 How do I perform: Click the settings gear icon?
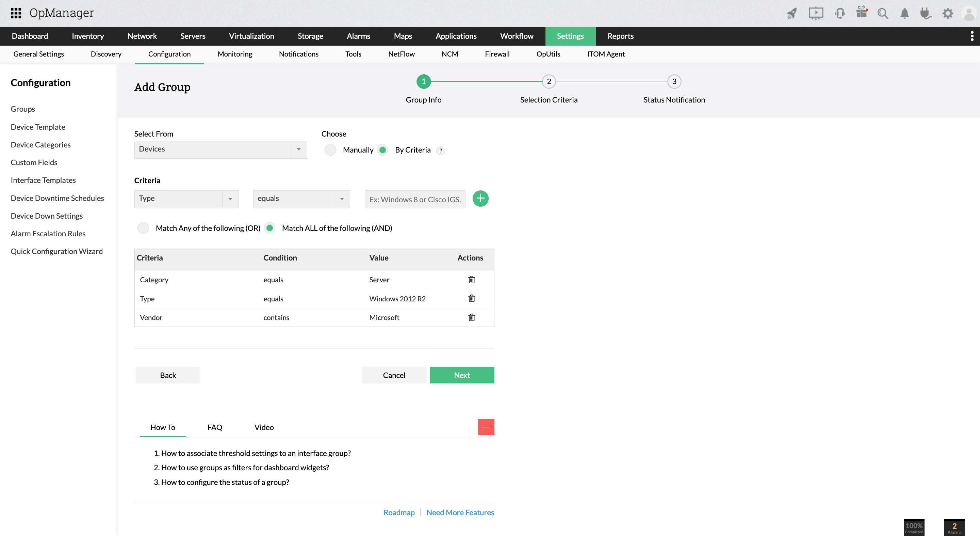[x=947, y=13]
